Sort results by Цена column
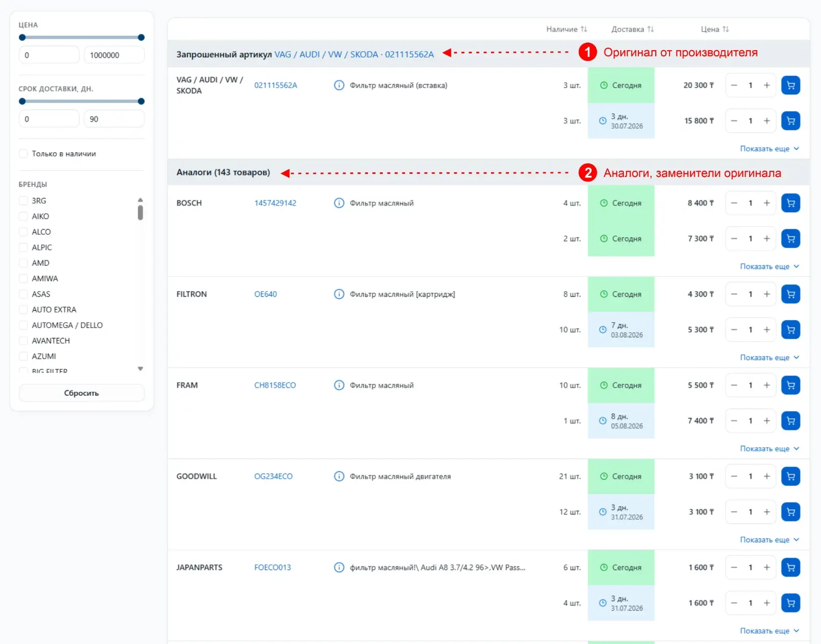This screenshot has height=644, width=821. point(715,29)
